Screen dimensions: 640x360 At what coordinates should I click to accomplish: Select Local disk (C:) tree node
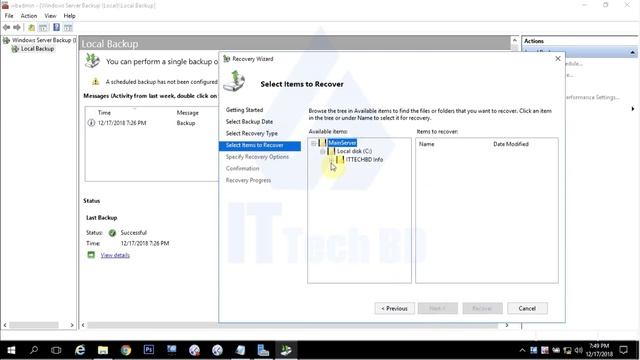pyautogui.click(x=354, y=151)
